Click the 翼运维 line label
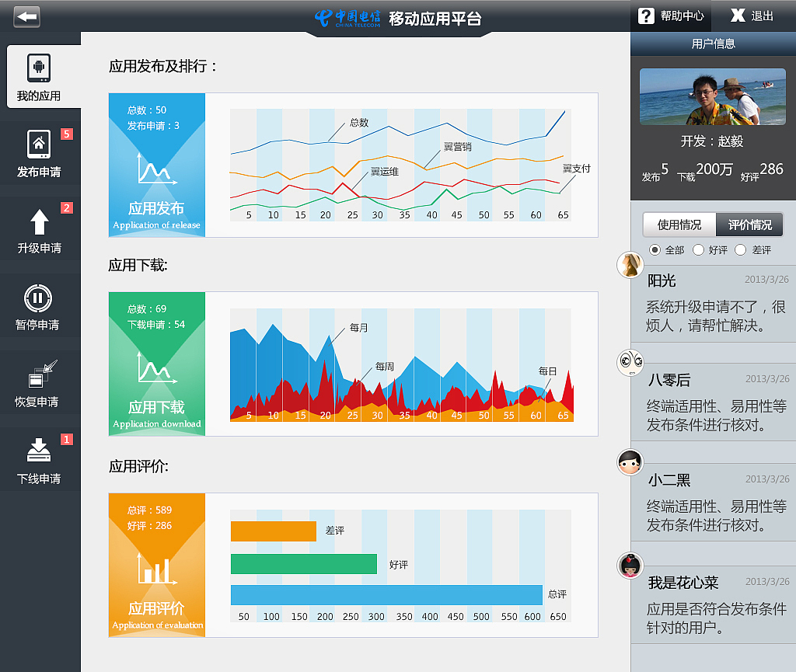The height and width of the screenshot is (672, 796). [384, 172]
